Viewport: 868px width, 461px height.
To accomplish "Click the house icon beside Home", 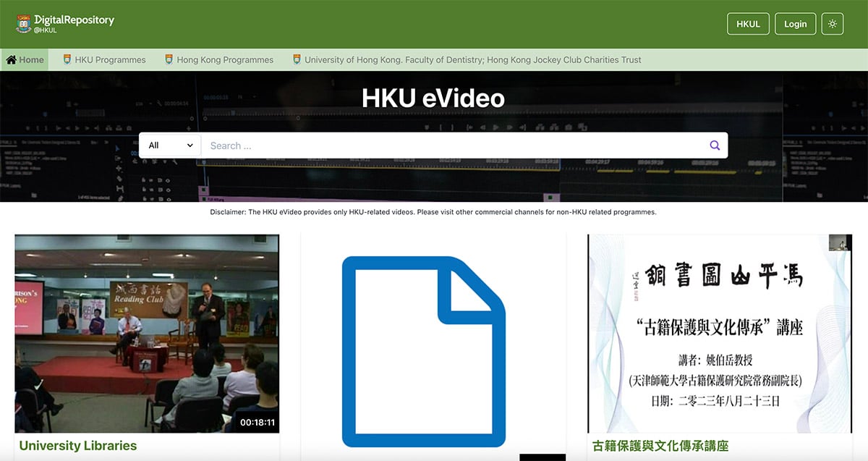I will coord(12,60).
